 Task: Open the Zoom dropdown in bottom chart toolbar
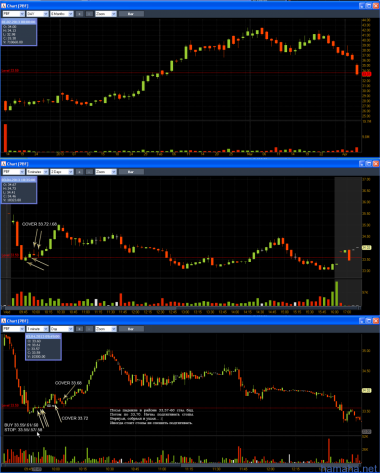[x=106, y=329]
